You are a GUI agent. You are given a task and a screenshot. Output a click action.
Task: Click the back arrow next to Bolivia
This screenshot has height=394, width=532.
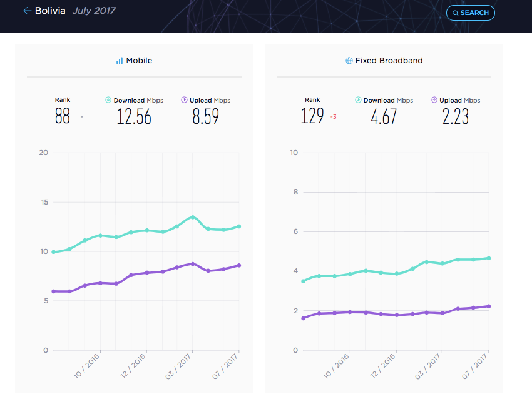tap(27, 11)
